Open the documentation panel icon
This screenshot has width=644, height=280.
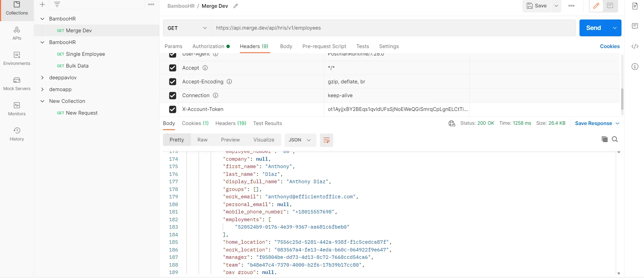click(635, 6)
